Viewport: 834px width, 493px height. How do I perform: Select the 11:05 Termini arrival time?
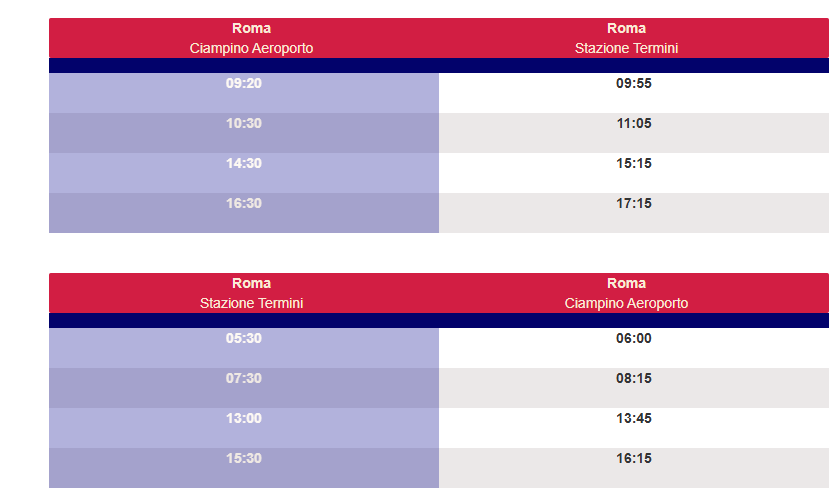click(633, 123)
